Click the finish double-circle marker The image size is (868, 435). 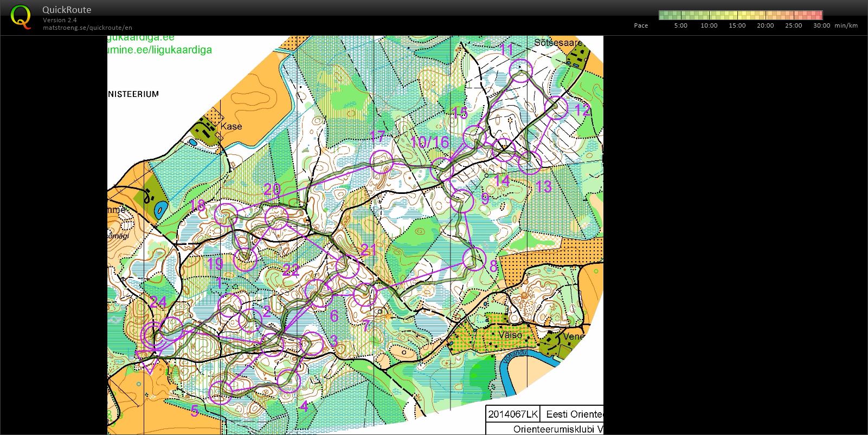click(155, 335)
